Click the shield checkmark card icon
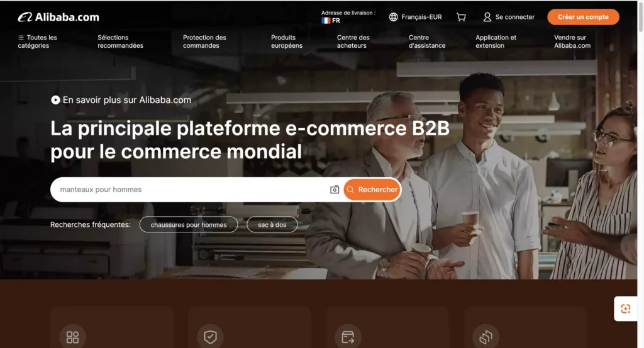Image resolution: width=644 pixels, height=348 pixels. [x=210, y=337]
